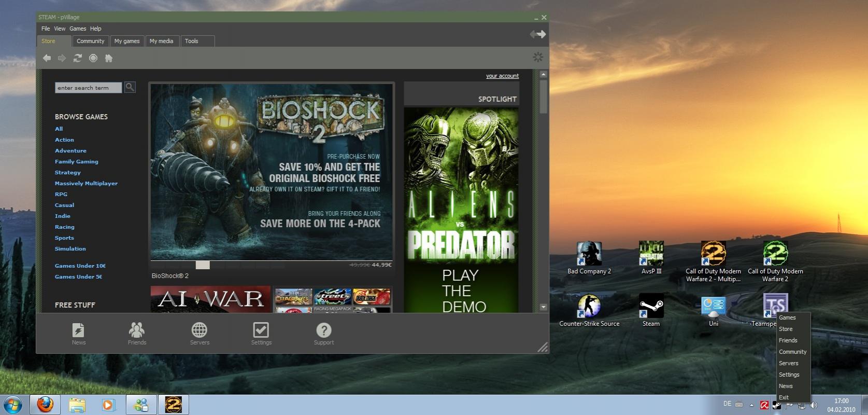Viewport: 868px width, 415px height.
Task: Select the Store tab
Action: tap(54, 41)
